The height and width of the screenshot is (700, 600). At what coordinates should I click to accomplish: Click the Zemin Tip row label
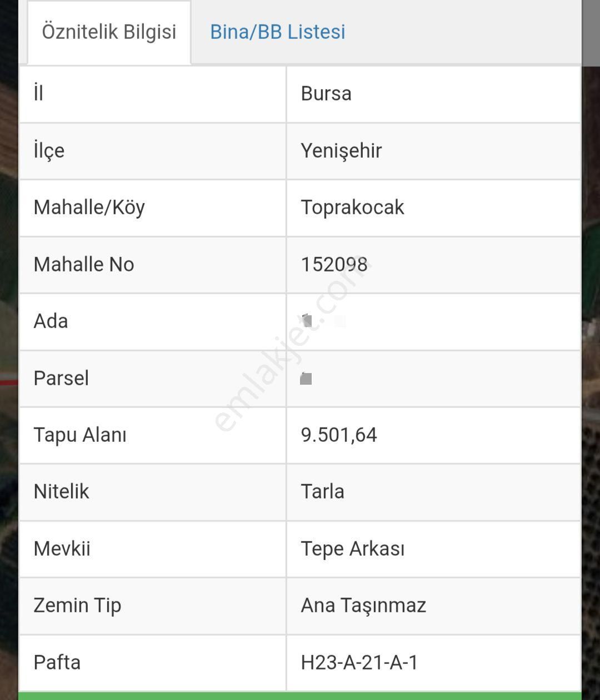pos(77,605)
